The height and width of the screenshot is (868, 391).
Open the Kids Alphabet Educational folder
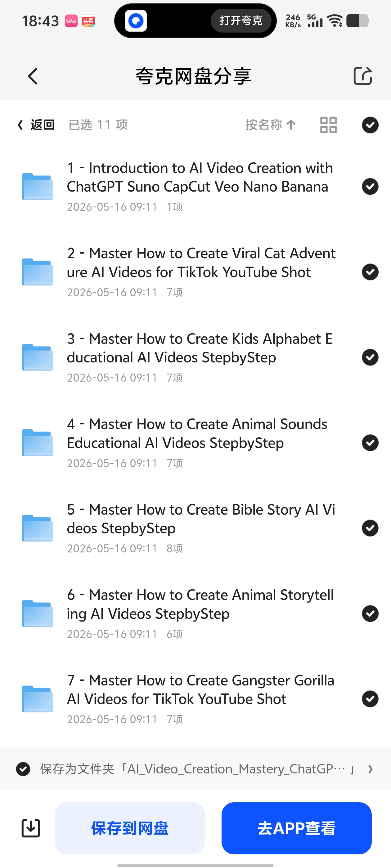coord(195,357)
